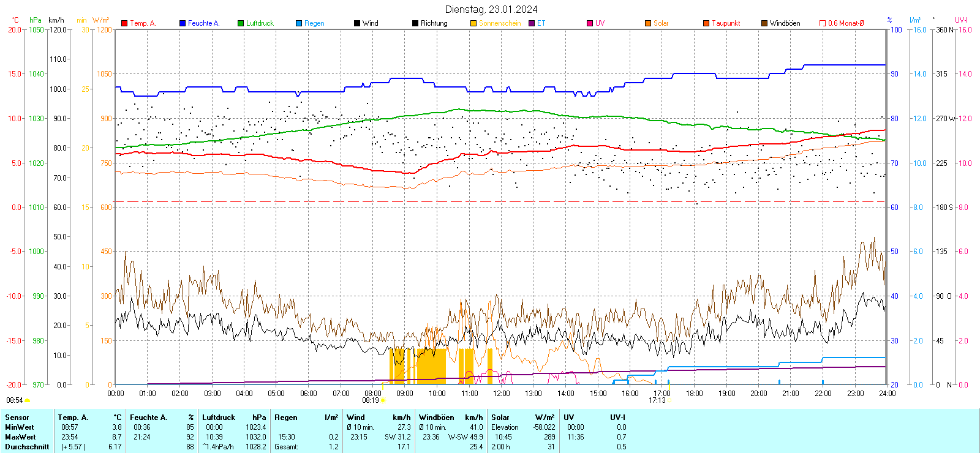Click the Wind legend label
This screenshot has height=453, width=980.
click(370, 23)
